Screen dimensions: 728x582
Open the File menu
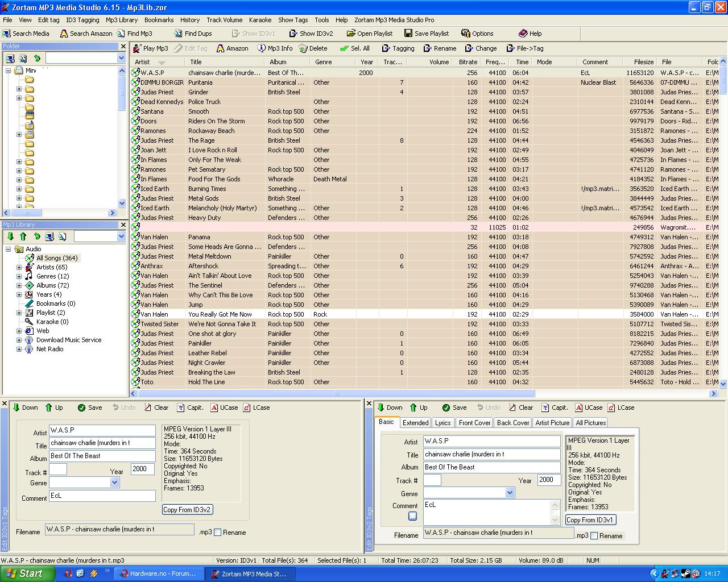click(x=7, y=20)
